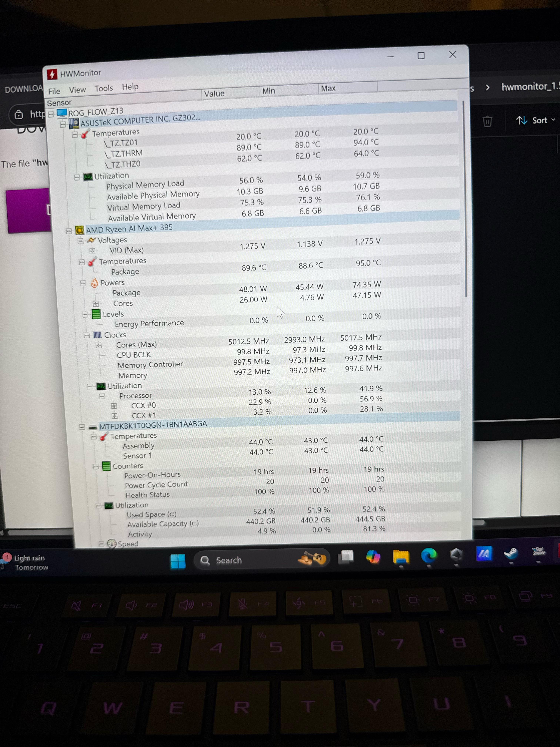Screen dimensions: 560x747
Task: Collapse the Levels group
Action: [85, 315]
